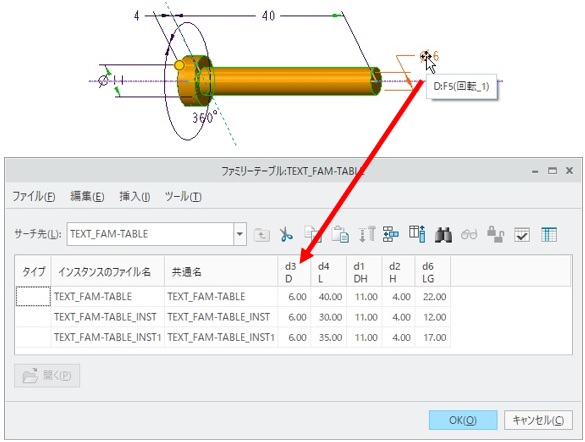Click the edit table spreadsheet icon
Image resolution: width=585 pixels, height=442 pixels.
pyautogui.click(x=548, y=235)
